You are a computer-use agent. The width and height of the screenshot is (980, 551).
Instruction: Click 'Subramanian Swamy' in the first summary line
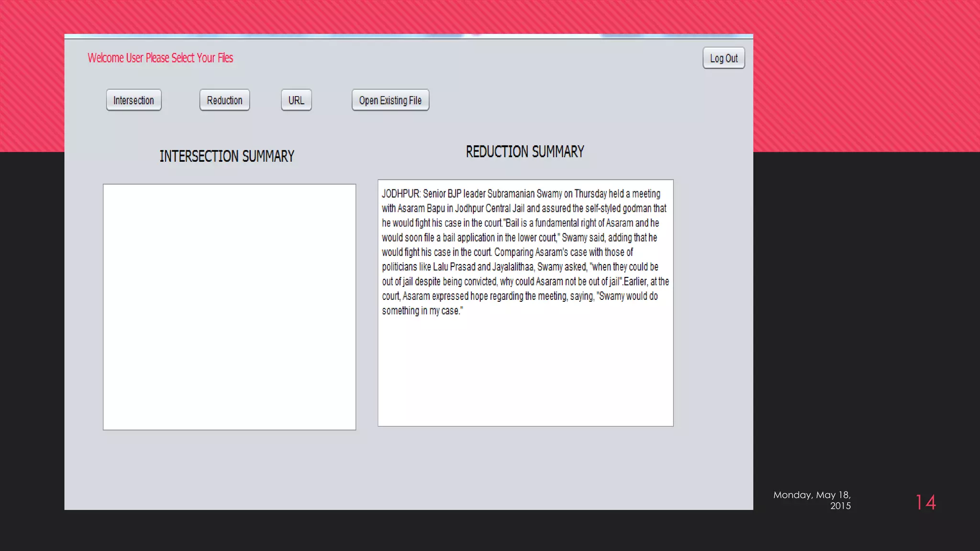click(x=524, y=194)
